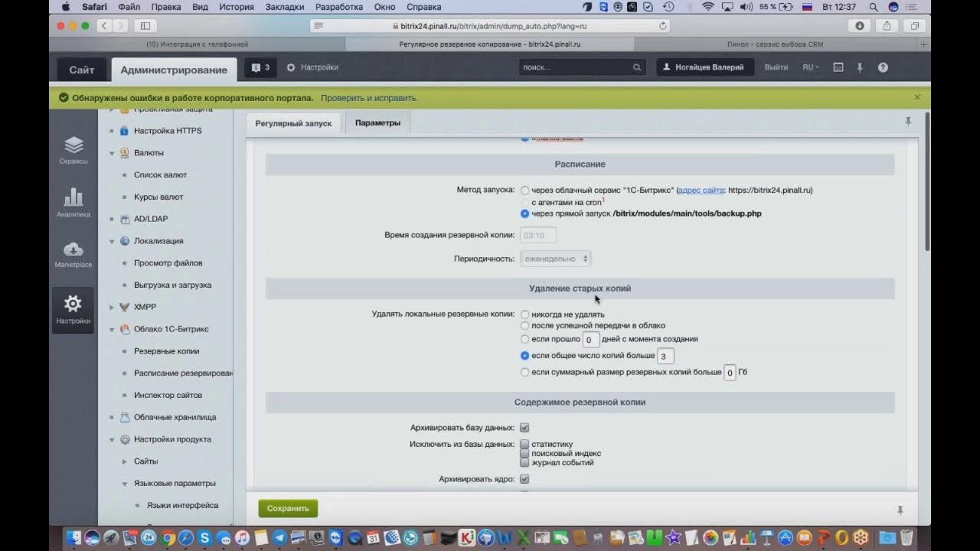980x551 pixels.
Task: Open the Сервисы section in the sidebar
Action: coord(73,150)
